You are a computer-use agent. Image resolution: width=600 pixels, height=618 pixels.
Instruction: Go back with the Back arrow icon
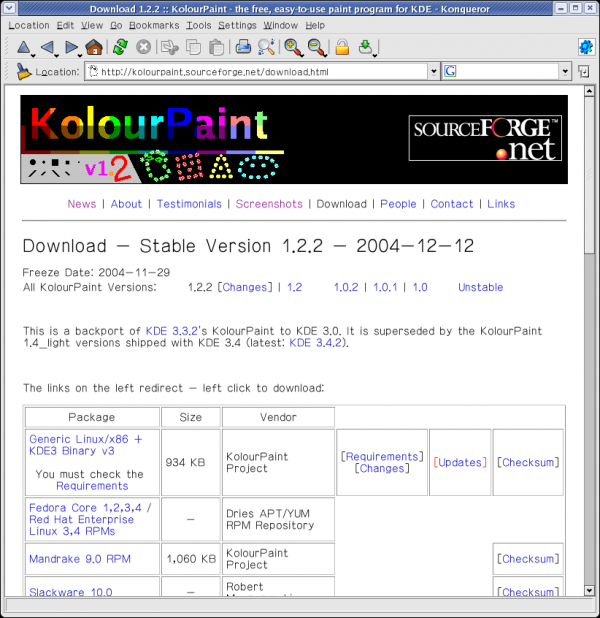click(x=47, y=47)
